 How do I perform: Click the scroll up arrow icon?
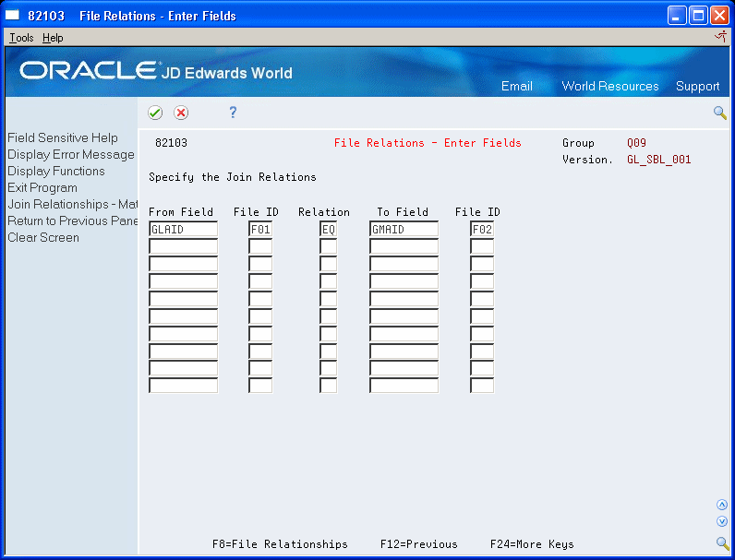coord(722,505)
